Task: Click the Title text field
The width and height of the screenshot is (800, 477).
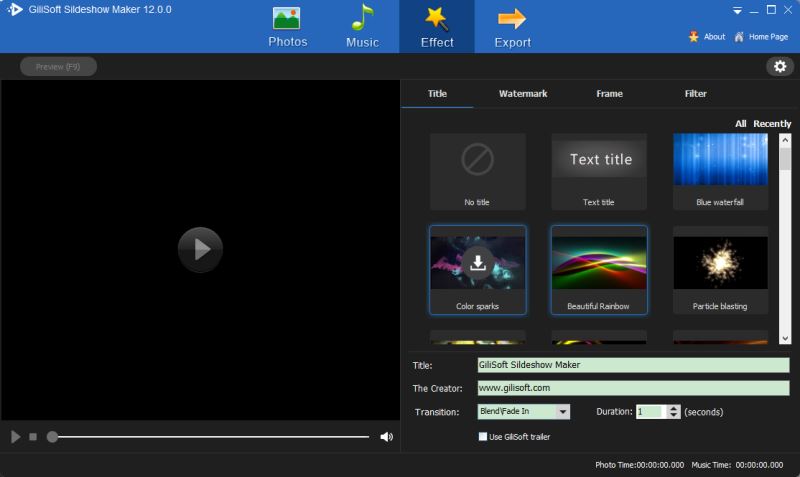Action: 633,365
